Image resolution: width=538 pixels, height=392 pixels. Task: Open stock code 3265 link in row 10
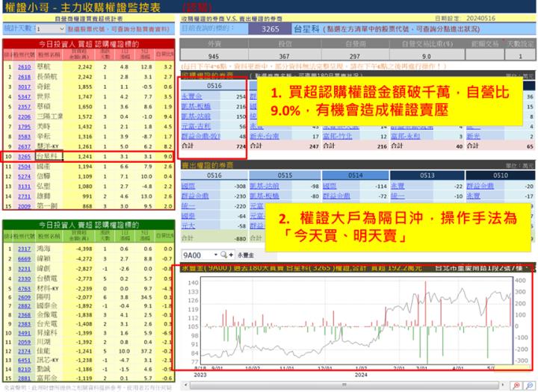click(25, 156)
